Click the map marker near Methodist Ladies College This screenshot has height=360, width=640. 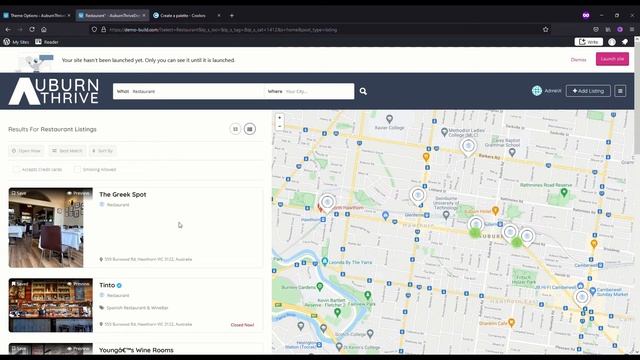point(468,146)
